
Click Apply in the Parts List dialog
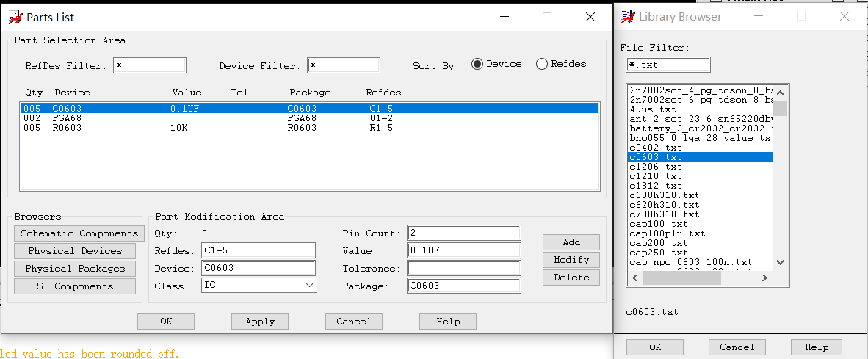coord(260,322)
